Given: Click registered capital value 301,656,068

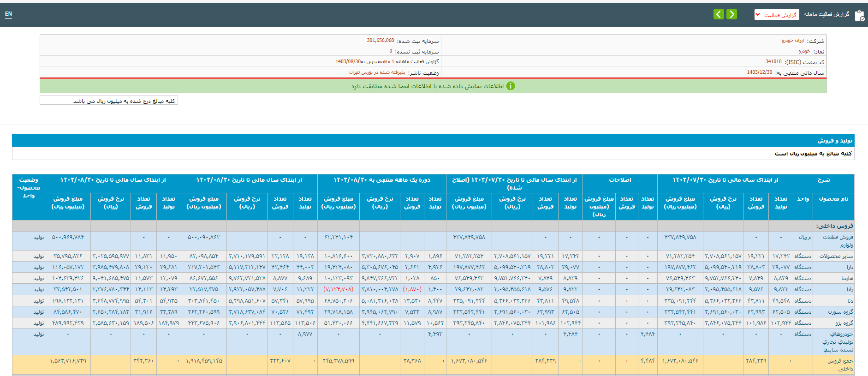Looking at the screenshot, I should pos(380,41).
